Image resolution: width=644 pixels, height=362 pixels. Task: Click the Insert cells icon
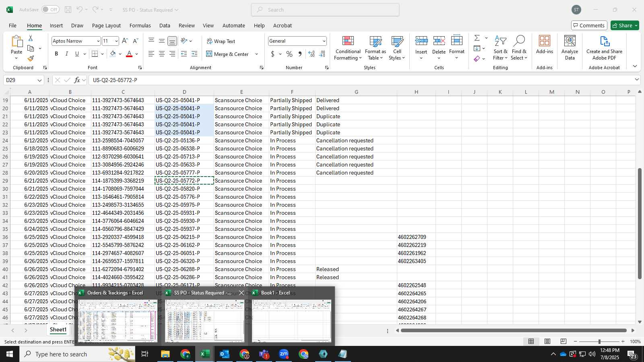tap(421, 41)
